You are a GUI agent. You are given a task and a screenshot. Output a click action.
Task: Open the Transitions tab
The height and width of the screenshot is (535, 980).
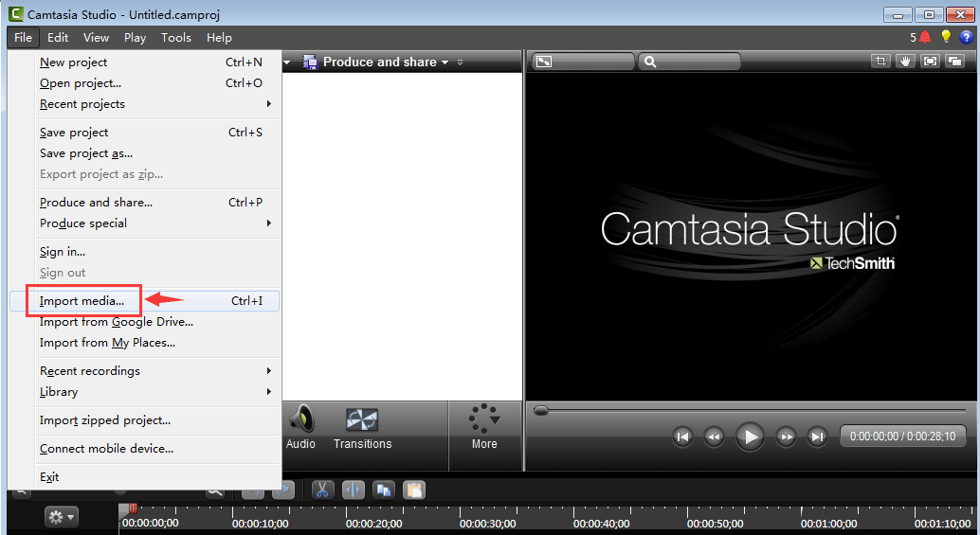point(362,428)
